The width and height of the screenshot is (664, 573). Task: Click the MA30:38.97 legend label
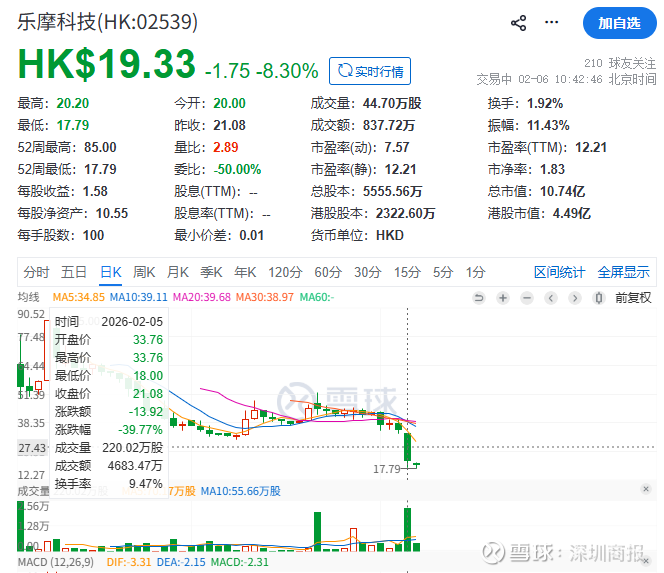265,297
